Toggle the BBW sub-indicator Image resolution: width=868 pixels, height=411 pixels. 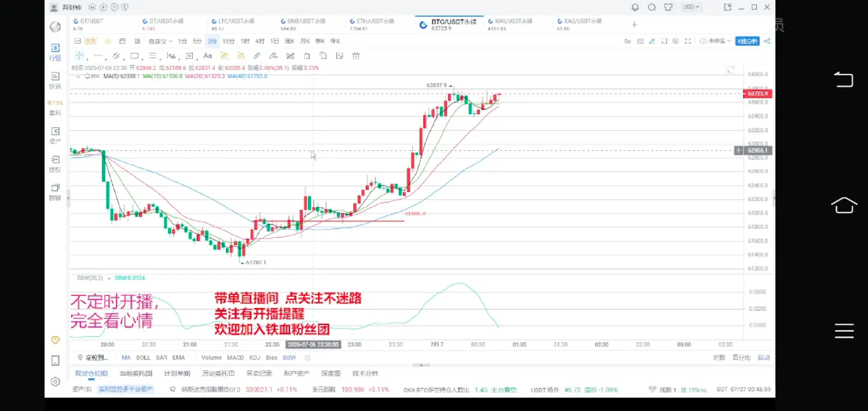click(289, 358)
